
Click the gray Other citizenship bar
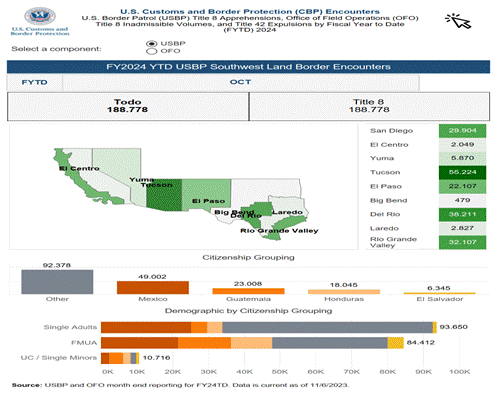click(57, 282)
